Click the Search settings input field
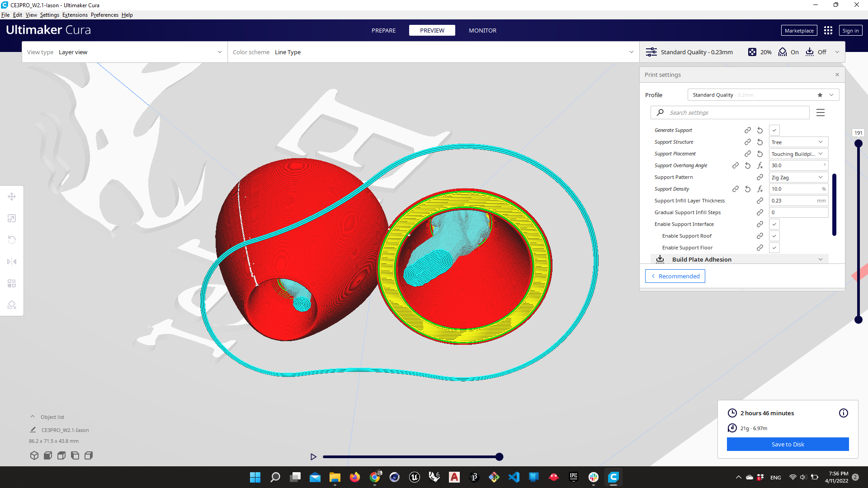 click(x=730, y=113)
